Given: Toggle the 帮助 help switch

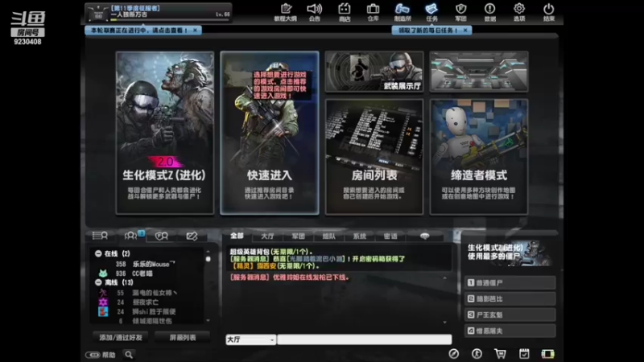Looking at the screenshot, I should 93,355.
